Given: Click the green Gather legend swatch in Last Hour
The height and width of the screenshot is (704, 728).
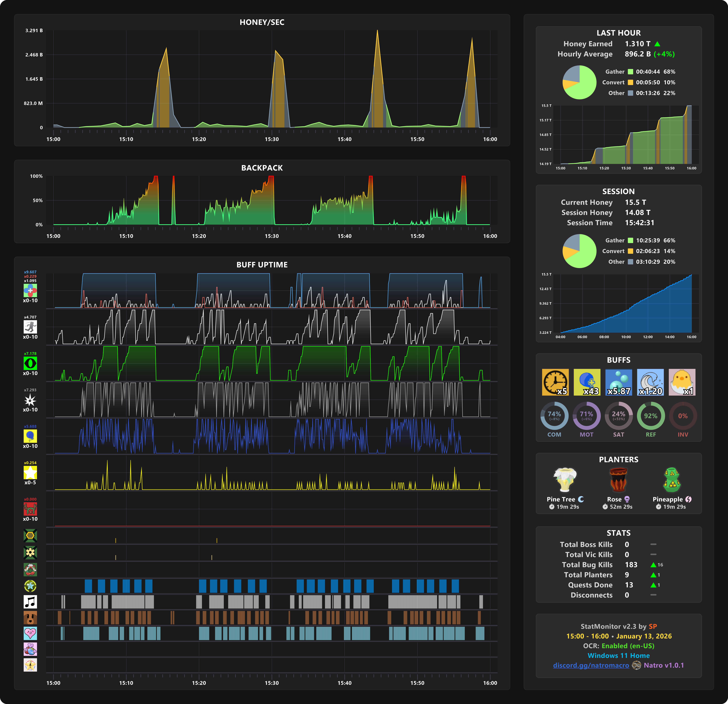Looking at the screenshot, I should click(630, 72).
